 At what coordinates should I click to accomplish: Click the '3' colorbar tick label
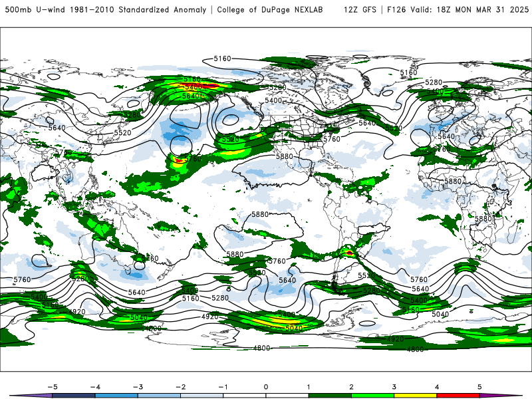click(x=394, y=387)
